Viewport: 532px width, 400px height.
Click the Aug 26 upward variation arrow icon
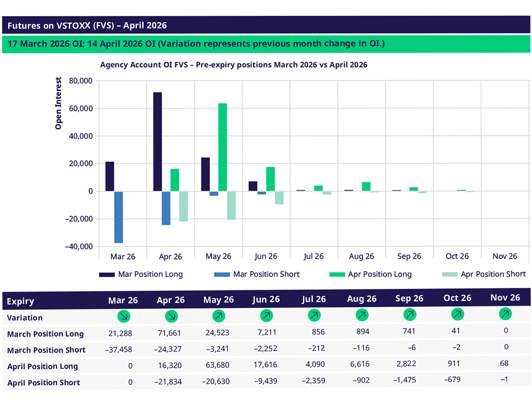click(362, 315)
